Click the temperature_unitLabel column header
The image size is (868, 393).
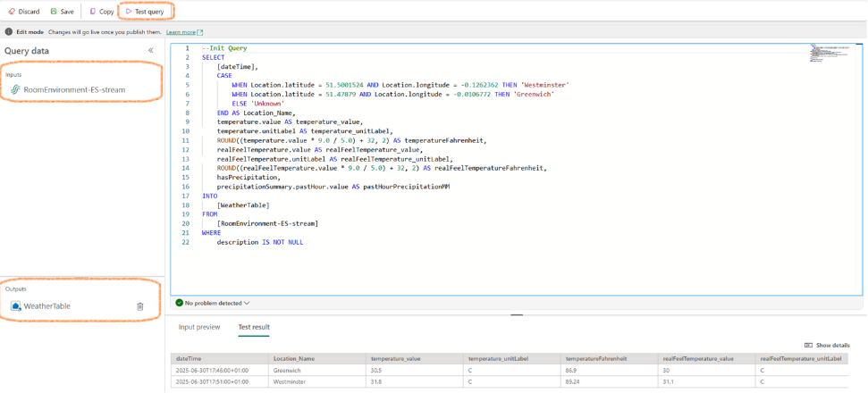(512, 359)
